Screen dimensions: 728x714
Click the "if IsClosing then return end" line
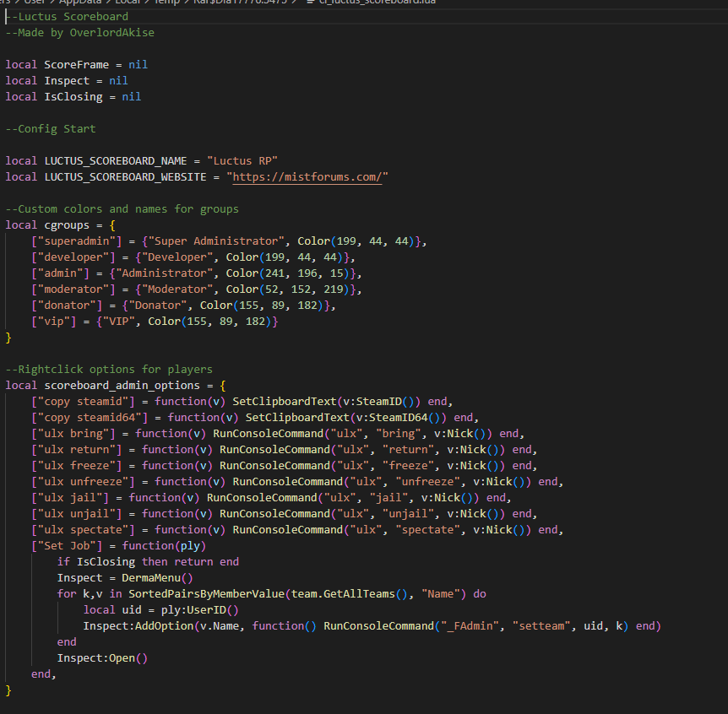click(148, 562)
